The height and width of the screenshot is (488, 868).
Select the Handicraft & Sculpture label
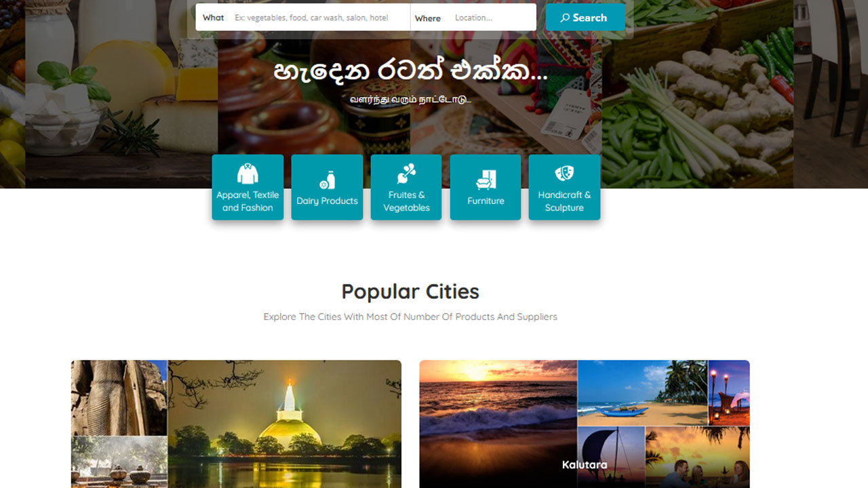pyautogui.click(x=564, y=201)
